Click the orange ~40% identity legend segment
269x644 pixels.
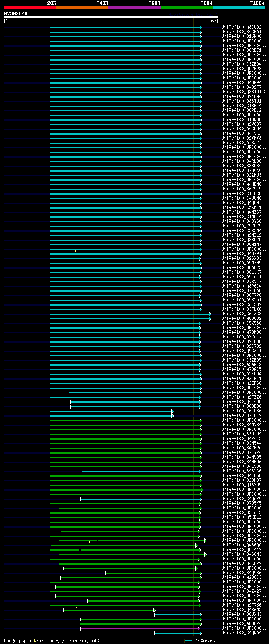(82, 7)
